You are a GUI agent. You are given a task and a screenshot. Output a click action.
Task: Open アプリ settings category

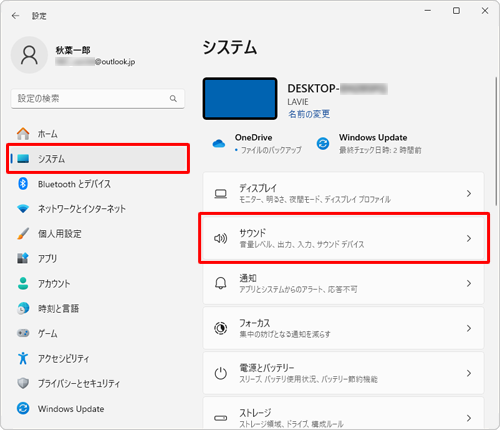pyautogui.click(x=98, y=258)
